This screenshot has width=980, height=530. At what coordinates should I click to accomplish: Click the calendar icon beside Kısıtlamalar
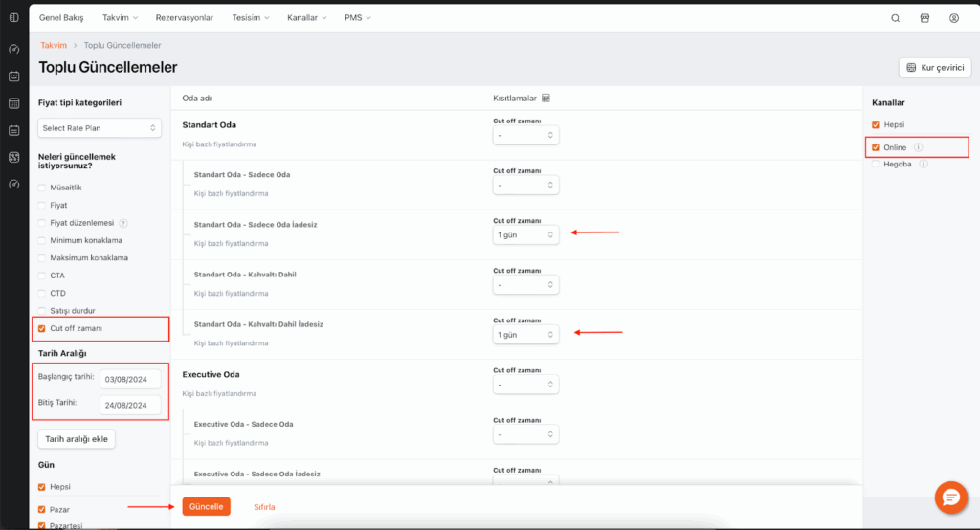pyautogui.click(x=546, y=98)
